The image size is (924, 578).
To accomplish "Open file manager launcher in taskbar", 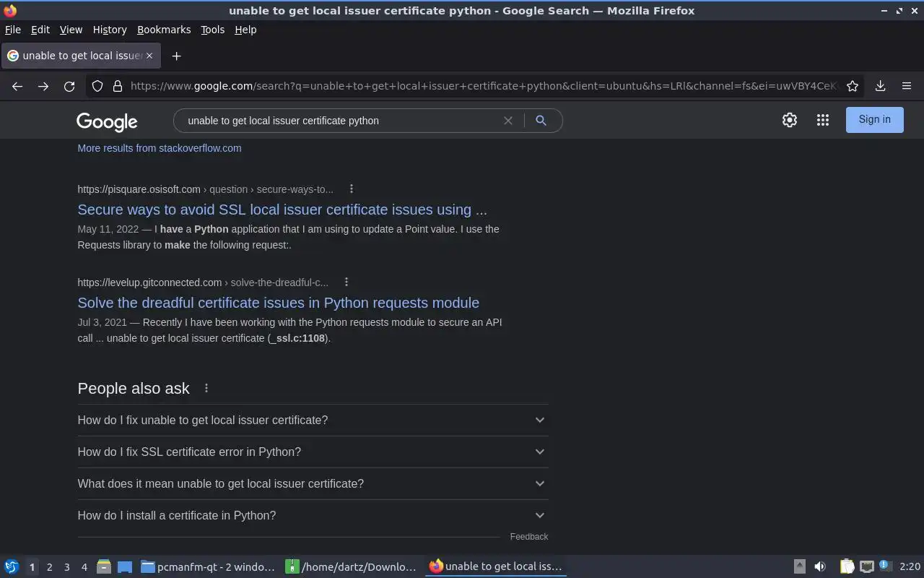I will coord(103,566).
